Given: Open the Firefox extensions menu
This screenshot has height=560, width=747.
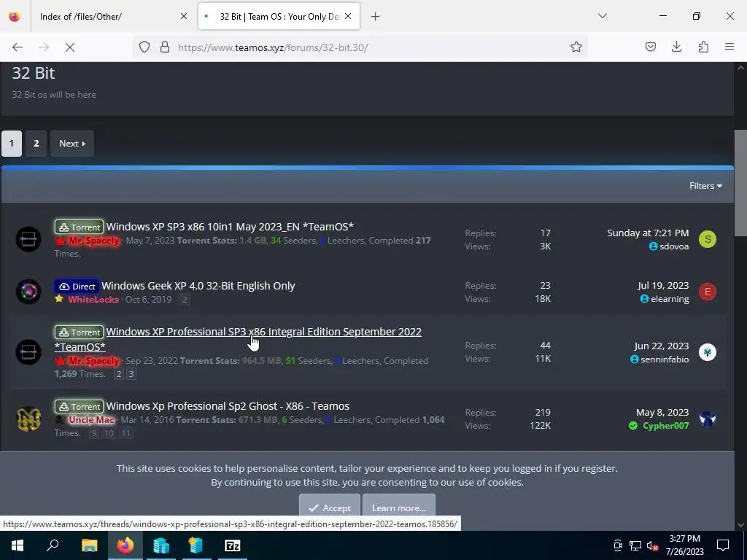Looking at the screenshot, I should click(703, 47).
